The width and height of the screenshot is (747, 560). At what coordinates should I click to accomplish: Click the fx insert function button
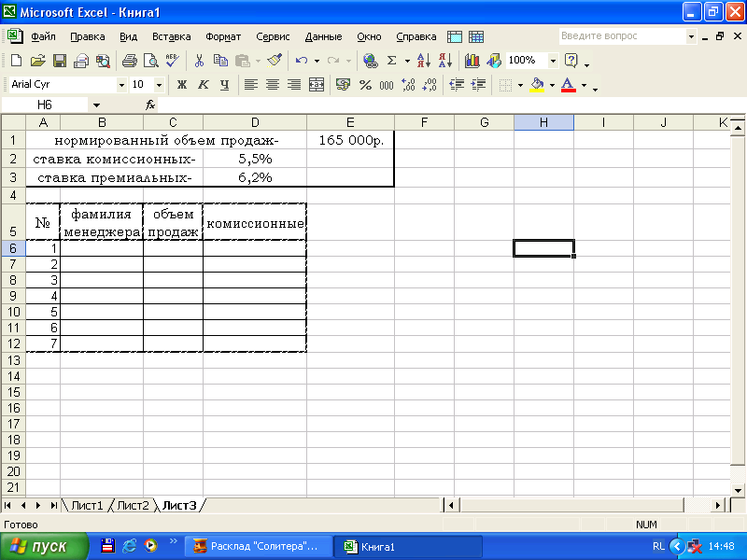150,105
